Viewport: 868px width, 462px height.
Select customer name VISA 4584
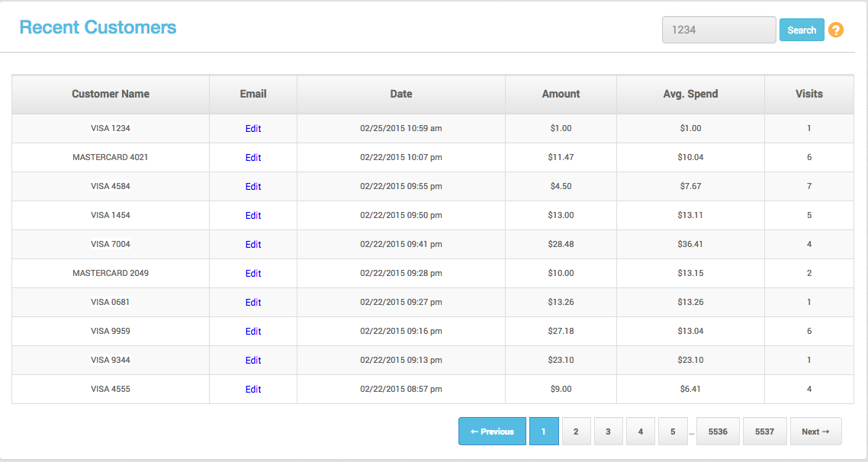[x=111, y=187]
